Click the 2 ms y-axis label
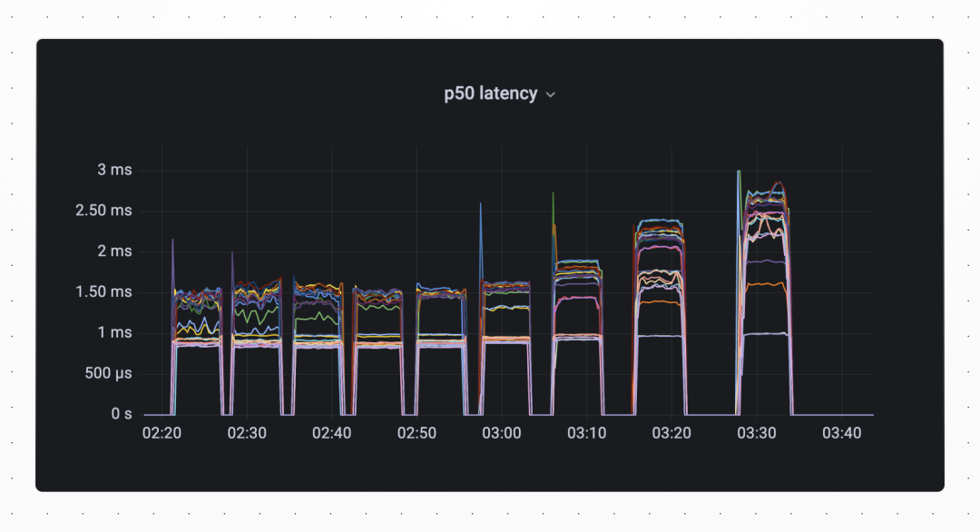Viewport: 980px width, 532px height. point(114,251)
